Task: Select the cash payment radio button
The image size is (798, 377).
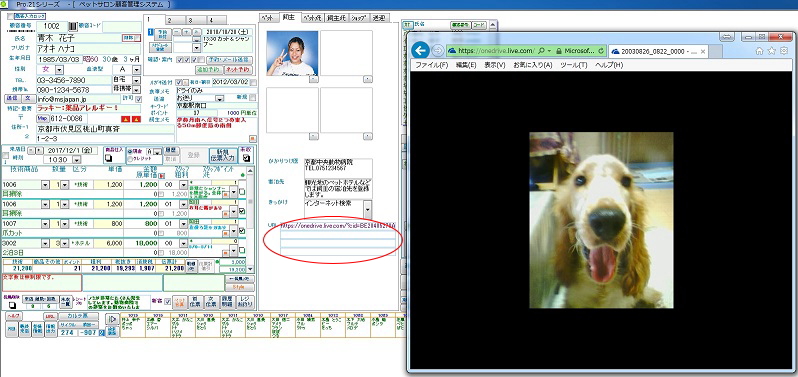Action: point(130,151)
